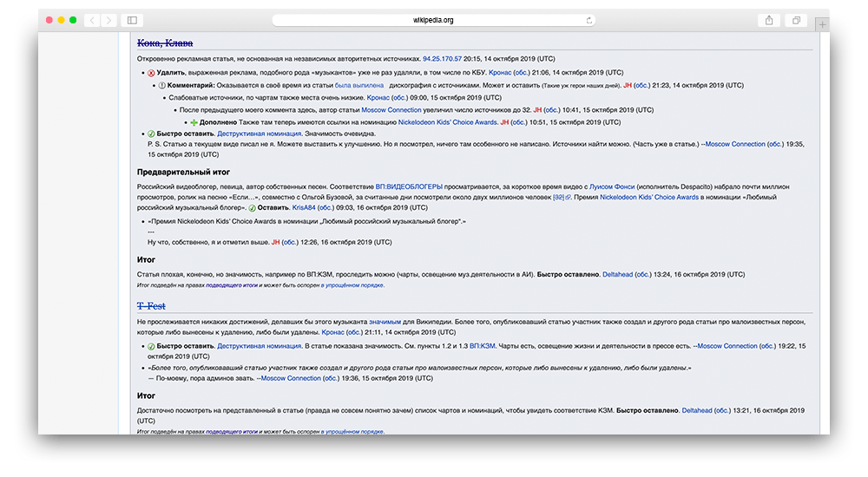Open IP 94.25.170.57 contributions link
This screenshot has width=868, height=477.
443,59
